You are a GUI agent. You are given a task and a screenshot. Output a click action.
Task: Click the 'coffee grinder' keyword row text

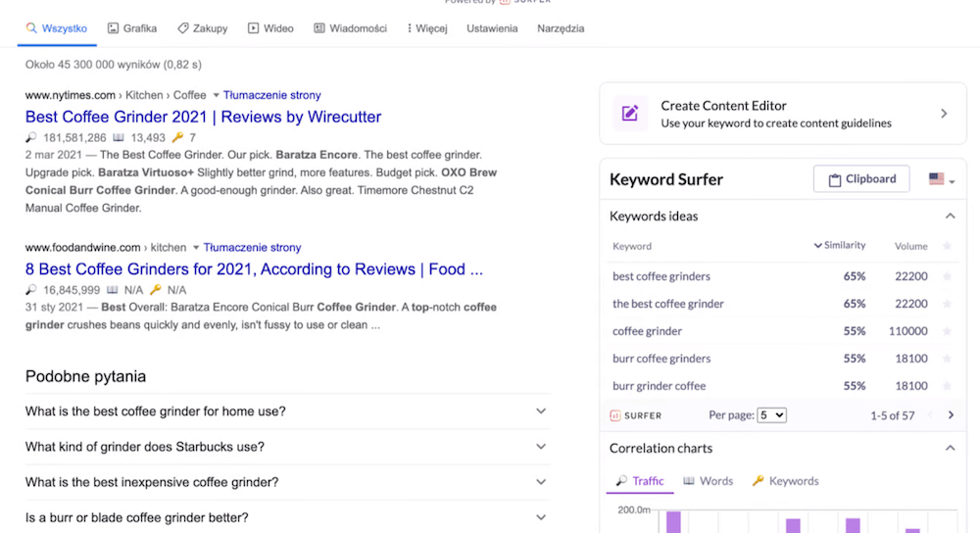[647, 331]
